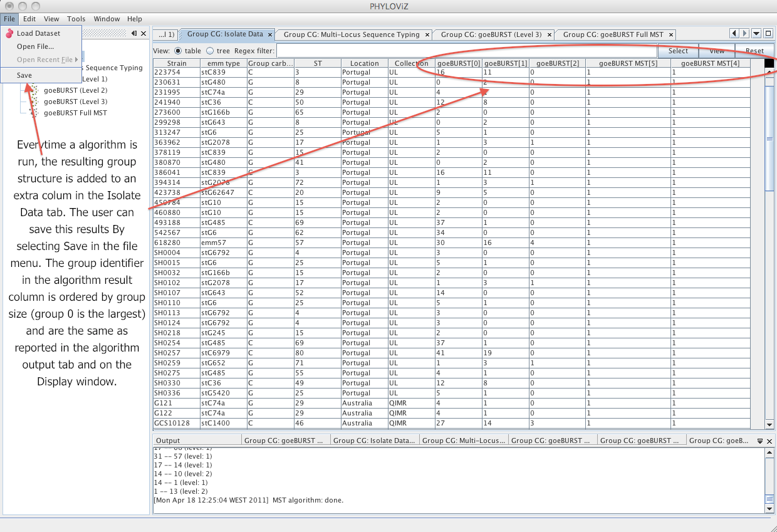This screenshot has width=777, height=532.
Task: Switch to the truncated '...l 1)' tab
Action: (165, 34)
